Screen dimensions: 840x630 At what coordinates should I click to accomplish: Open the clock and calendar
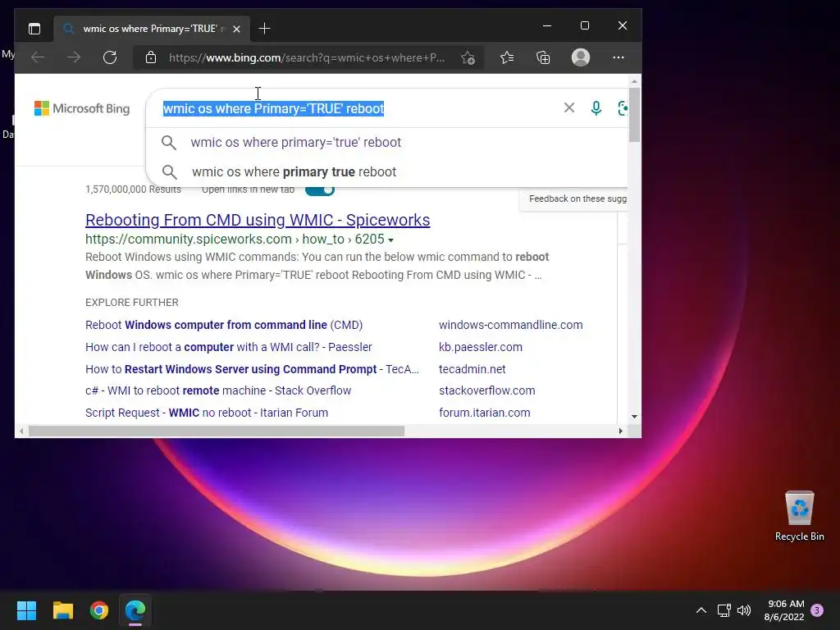click(784, 610)
